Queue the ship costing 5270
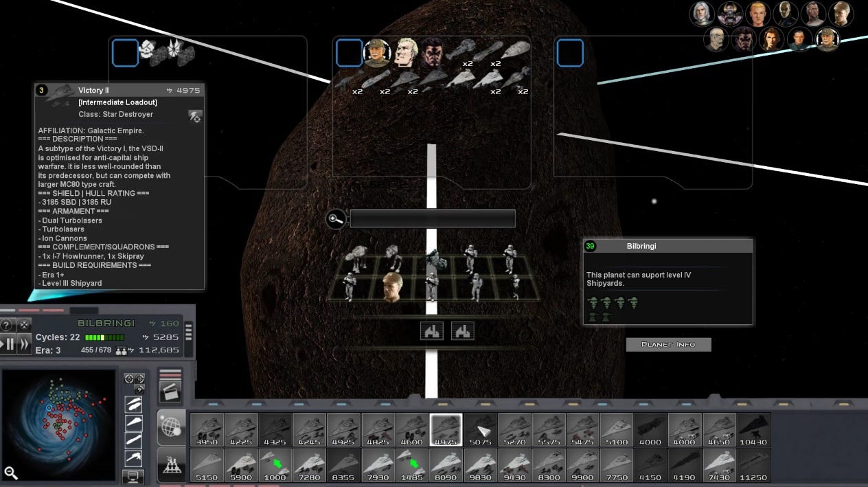This screenshot has height=487, width=868. pos(515,430)
